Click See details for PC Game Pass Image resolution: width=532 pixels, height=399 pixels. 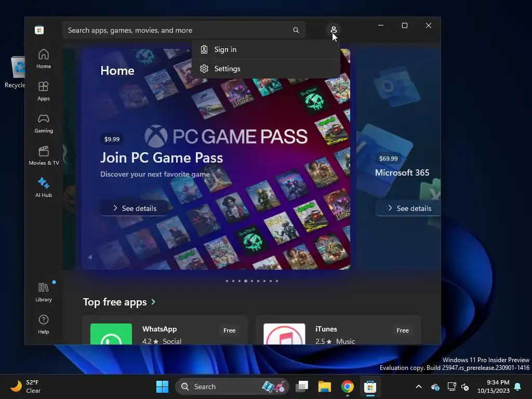coord(135,208)
